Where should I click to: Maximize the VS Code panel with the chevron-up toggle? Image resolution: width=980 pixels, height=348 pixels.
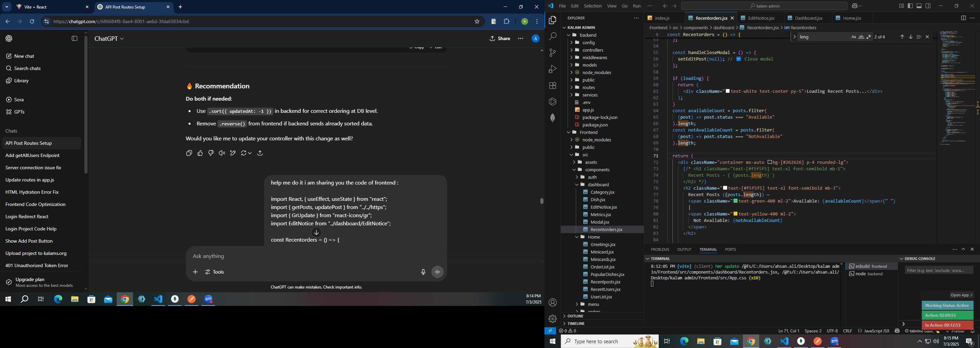tap(963, 249)
